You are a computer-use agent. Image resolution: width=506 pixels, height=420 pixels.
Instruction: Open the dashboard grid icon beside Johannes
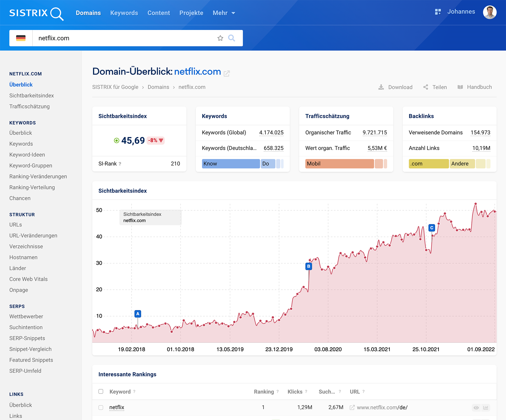point(438,12)
